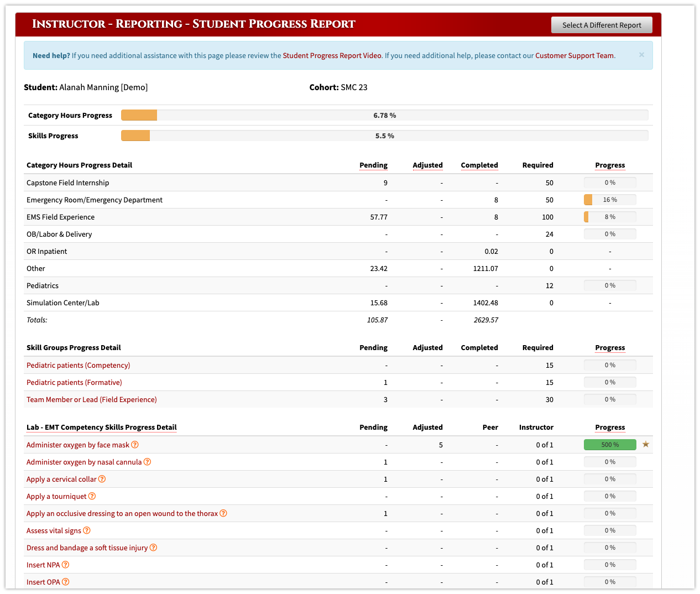
Task: Click Completed header in Category Hours table
Action: [479, 165]
